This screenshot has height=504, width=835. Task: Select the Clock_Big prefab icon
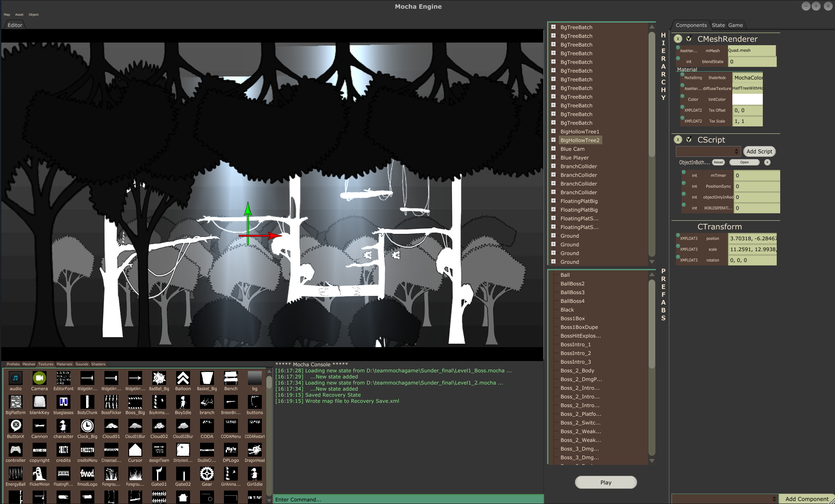pyautogui.click(x=87, y=426)
